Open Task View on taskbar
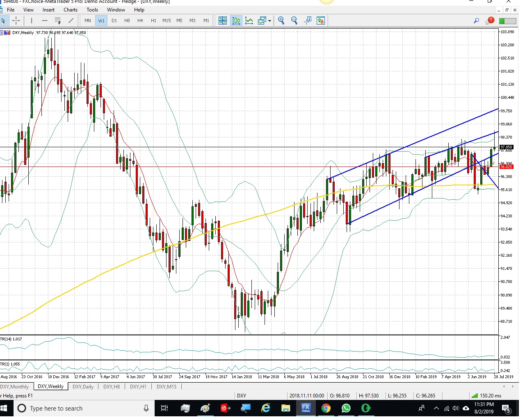 click(164, 408)
